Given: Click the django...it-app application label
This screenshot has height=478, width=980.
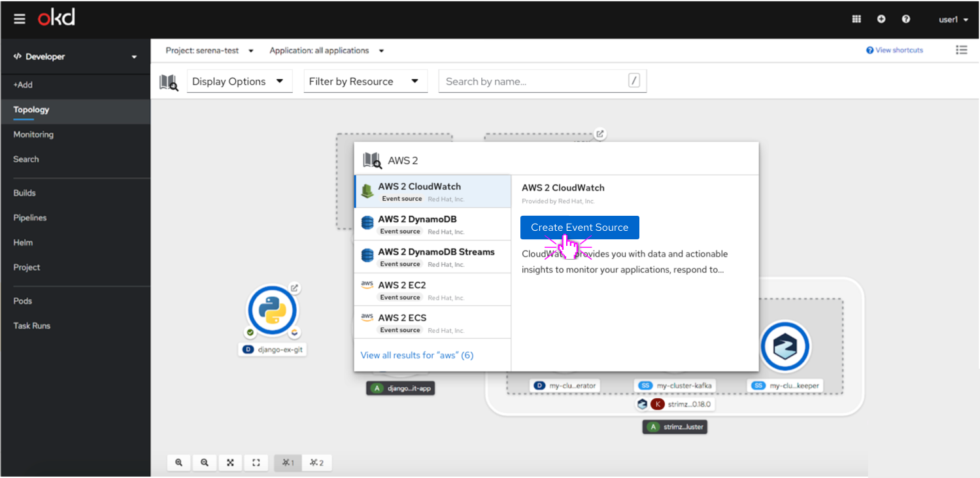Looking at the screenshot, I should tap(401, 388).
